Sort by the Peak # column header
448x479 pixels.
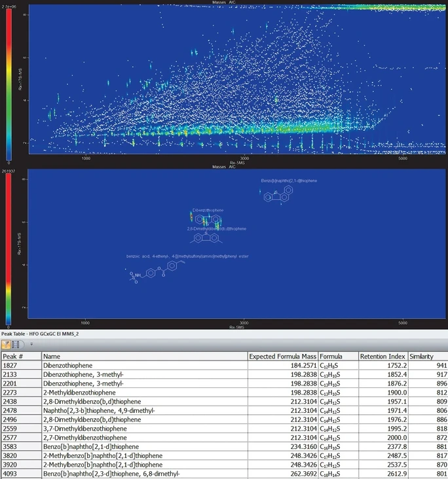[x=13, y=356]
